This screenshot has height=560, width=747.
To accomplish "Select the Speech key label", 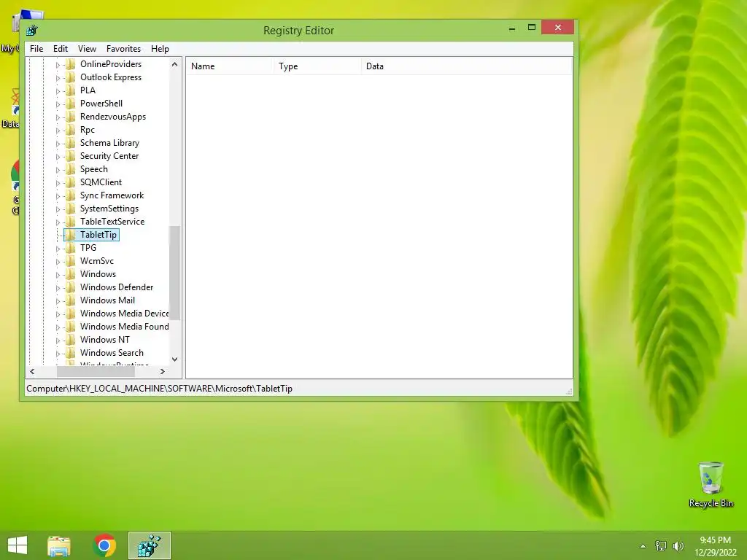I will (x=94, y=169).
